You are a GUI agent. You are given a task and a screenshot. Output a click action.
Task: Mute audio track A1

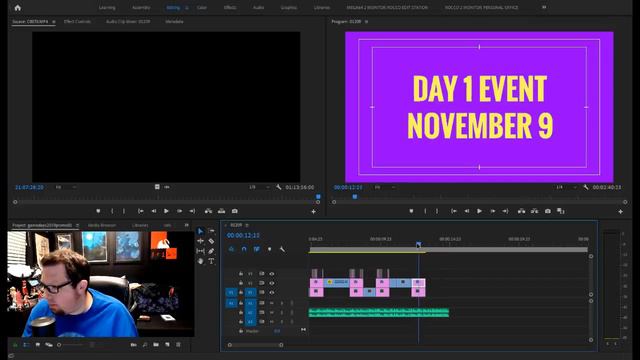pos(271,303)
